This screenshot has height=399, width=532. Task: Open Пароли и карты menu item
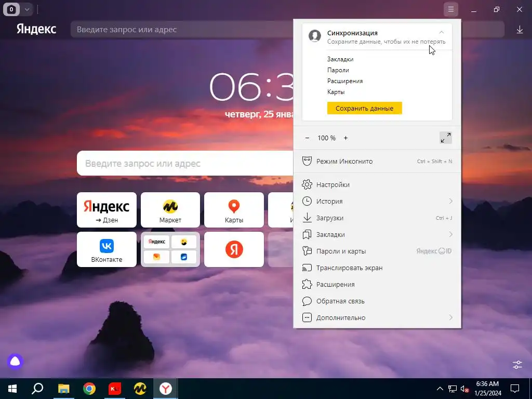377,251
